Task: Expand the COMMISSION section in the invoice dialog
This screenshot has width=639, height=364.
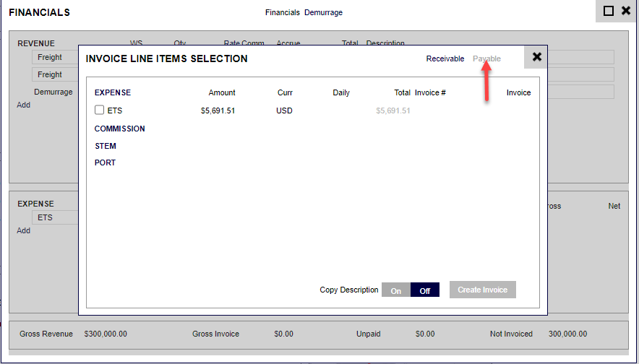Action: [x=119, y=129]
